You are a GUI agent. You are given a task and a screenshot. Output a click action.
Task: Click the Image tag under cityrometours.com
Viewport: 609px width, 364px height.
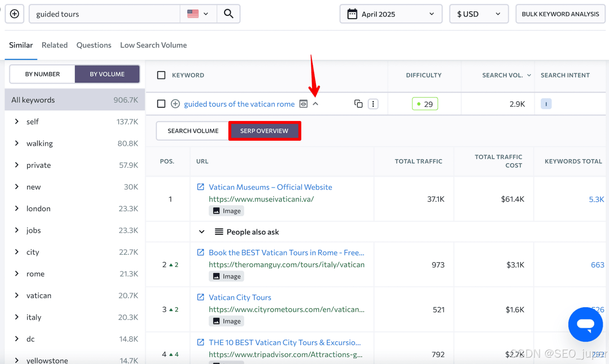pos(226,321)
